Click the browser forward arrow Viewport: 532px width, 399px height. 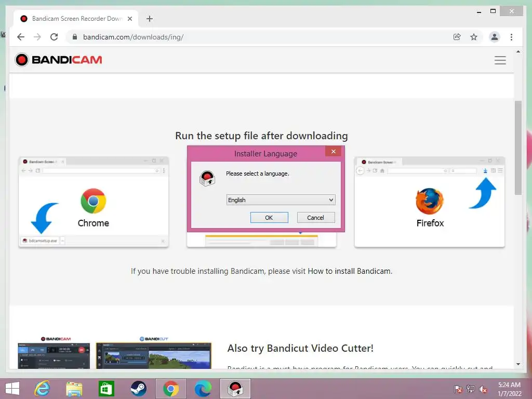click(x=37, y=37)
